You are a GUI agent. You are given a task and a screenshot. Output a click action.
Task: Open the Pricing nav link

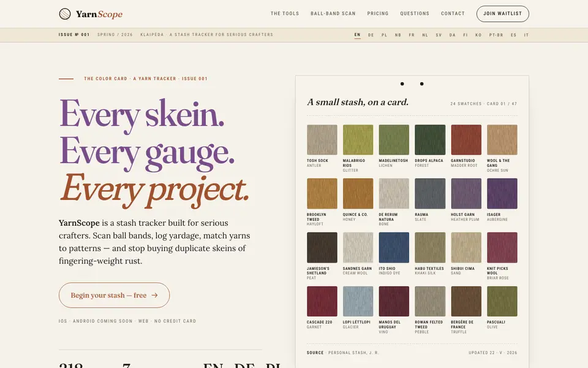(x=378, y=13)
